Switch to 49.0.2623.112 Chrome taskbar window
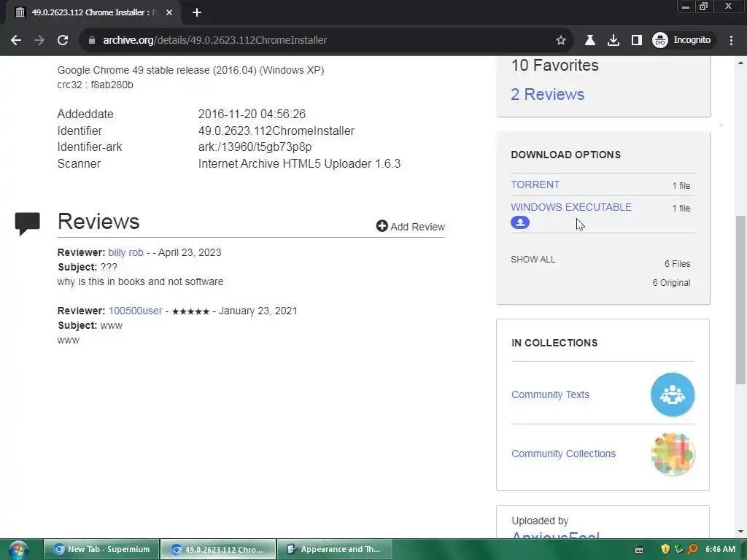This screenshot has width=747, height=560. [218, 549]
